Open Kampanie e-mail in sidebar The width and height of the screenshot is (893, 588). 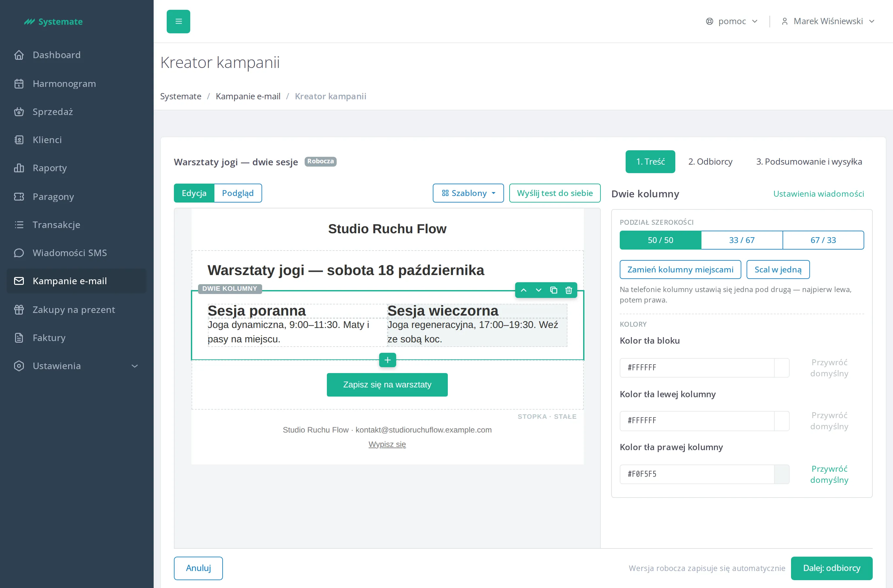click(x=76, y=281)
